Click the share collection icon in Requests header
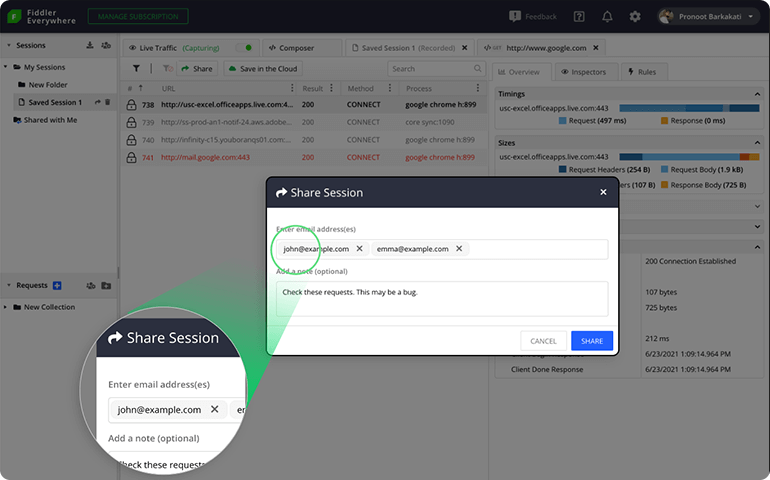Screen dimensions: 770x480 (91, 285)
